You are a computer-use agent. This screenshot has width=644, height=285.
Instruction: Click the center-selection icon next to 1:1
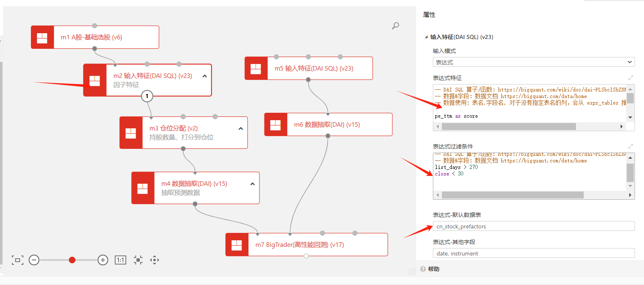coord(138,260)
